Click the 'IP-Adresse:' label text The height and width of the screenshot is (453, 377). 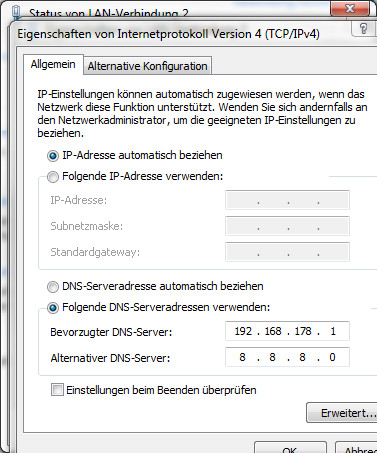click(79, 200)
